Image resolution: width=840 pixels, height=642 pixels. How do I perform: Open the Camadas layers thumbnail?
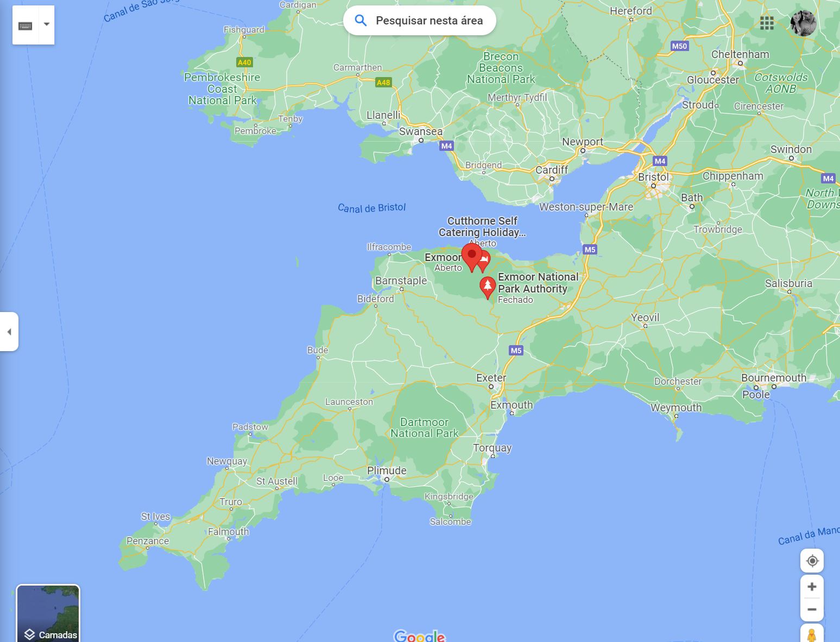(48, 613)
